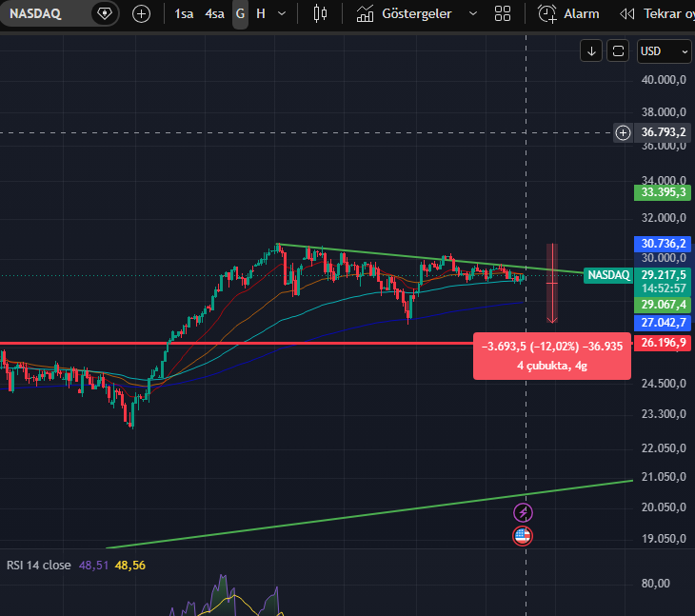The height and width of the screenshot is (616, 695).
Task: Click the blue 30.736,2 price label
Action: pos(663,244)
